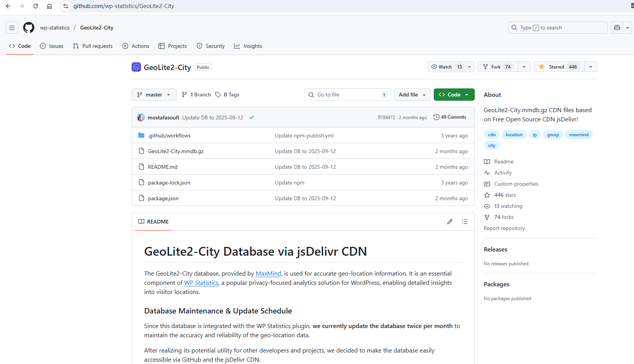
Task: Open the 1 Branch list
Action: coord(196,95)
